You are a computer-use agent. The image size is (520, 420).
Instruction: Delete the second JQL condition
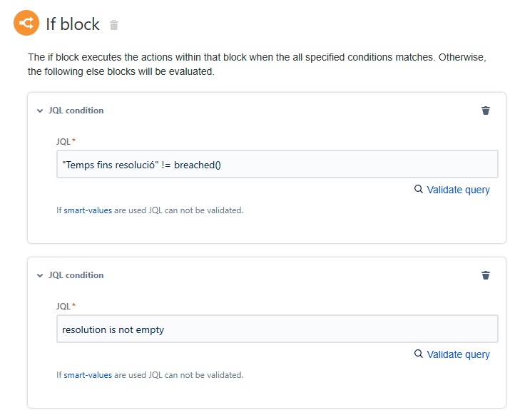point(486,275)
